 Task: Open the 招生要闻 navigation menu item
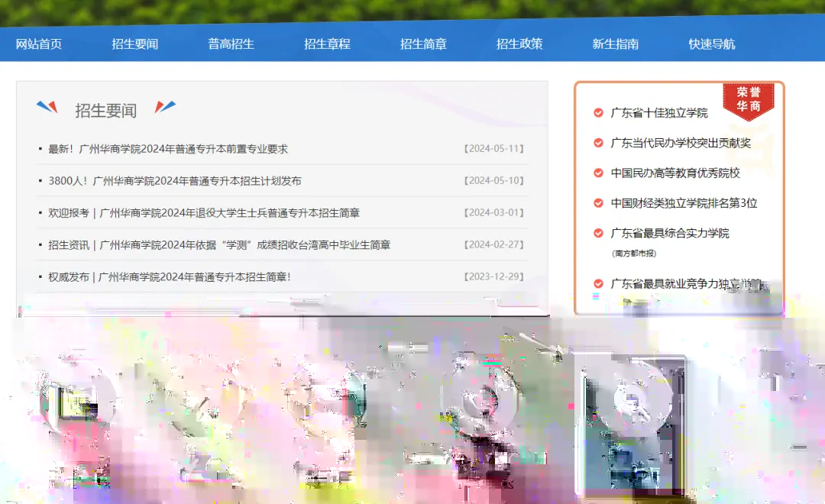[134, 44]
